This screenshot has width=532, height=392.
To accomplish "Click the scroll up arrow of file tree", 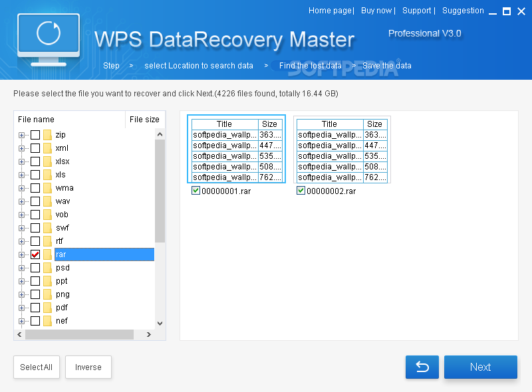I will pyautogui.click(x=160, y=134).
